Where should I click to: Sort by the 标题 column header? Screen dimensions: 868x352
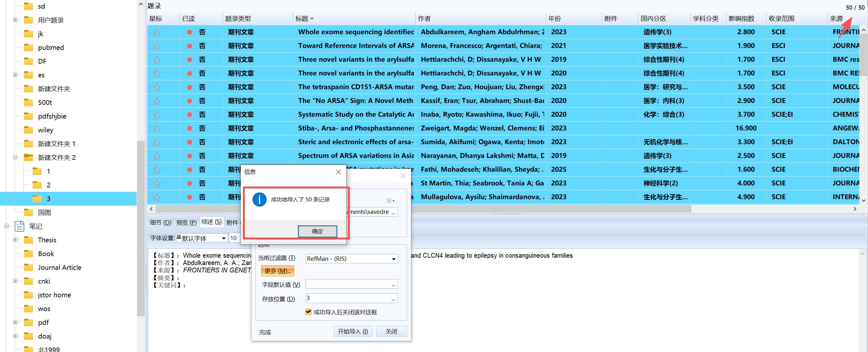pyautogui.click(x=354, y=19)
